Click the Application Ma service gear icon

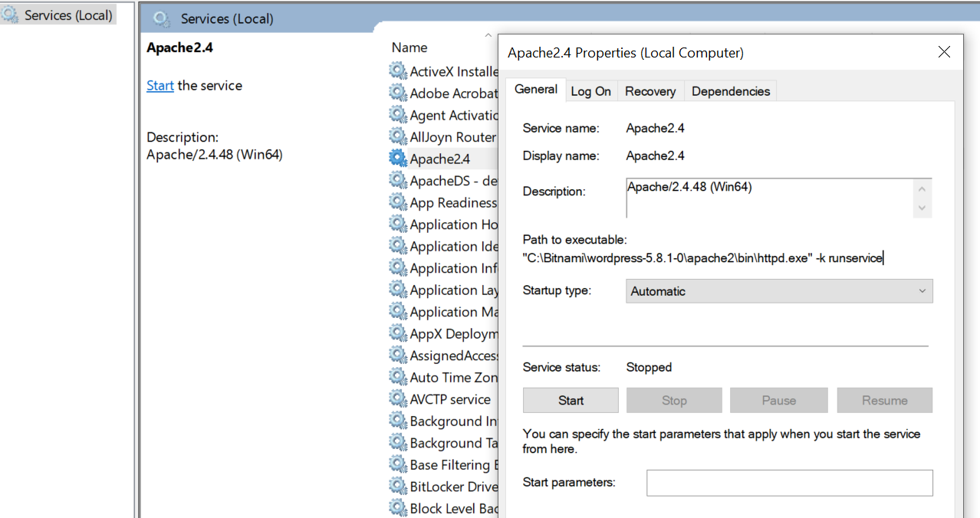[x=398, y=311]
